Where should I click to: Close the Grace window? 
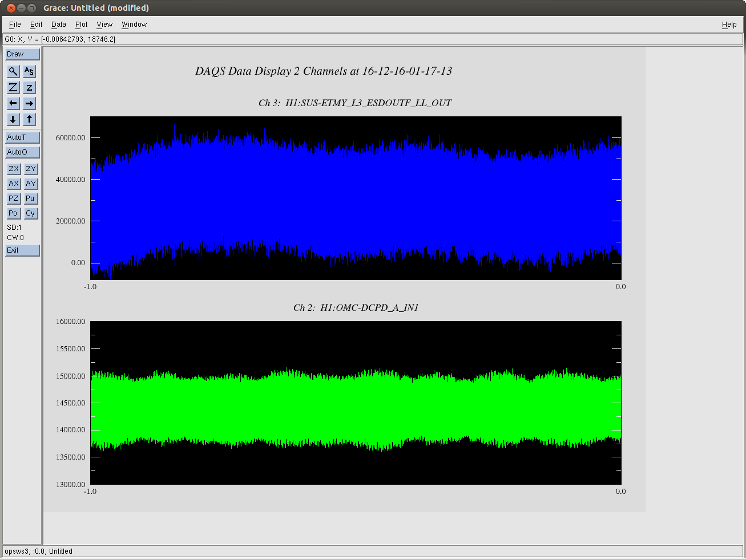pos(11,8)
